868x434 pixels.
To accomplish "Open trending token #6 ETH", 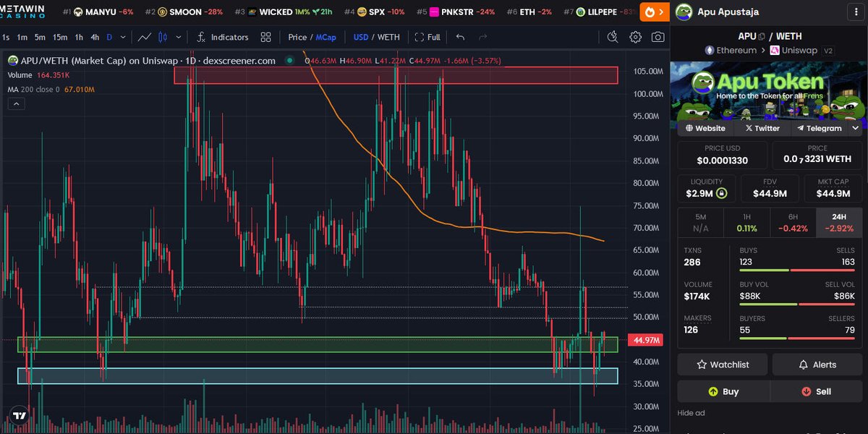I will click(x=529, y=12).
